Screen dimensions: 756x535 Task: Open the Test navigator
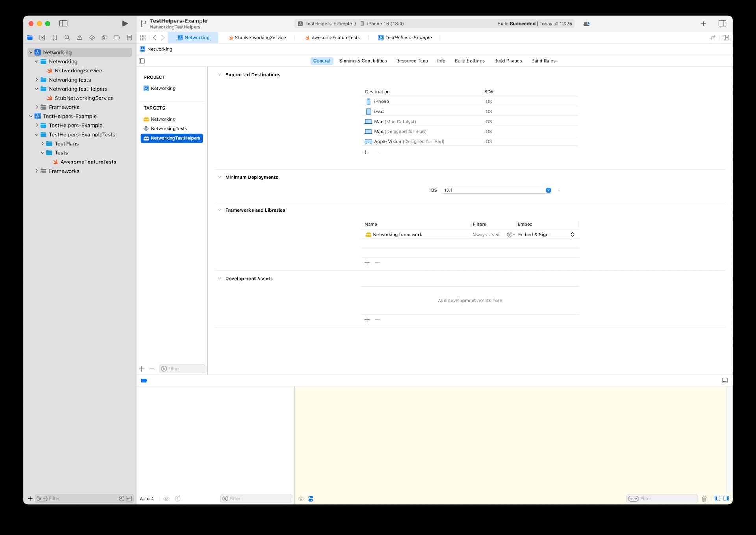[x=92, y=37]
